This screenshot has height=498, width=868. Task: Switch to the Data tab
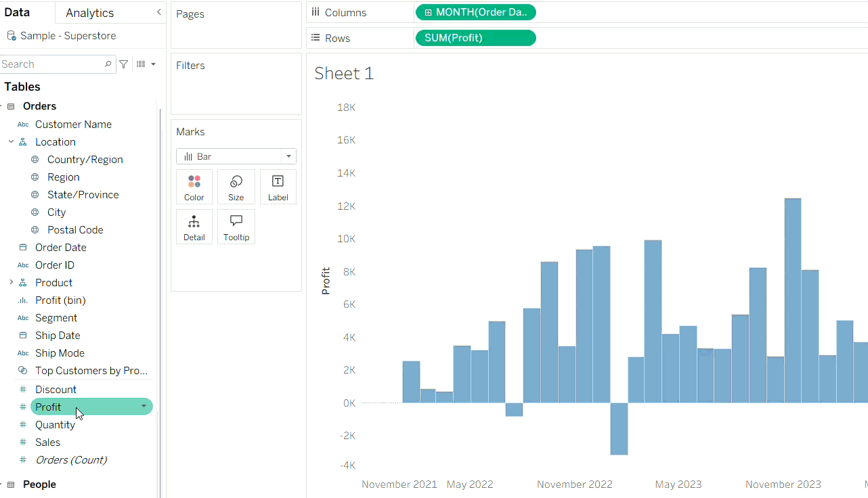[17, 12]
